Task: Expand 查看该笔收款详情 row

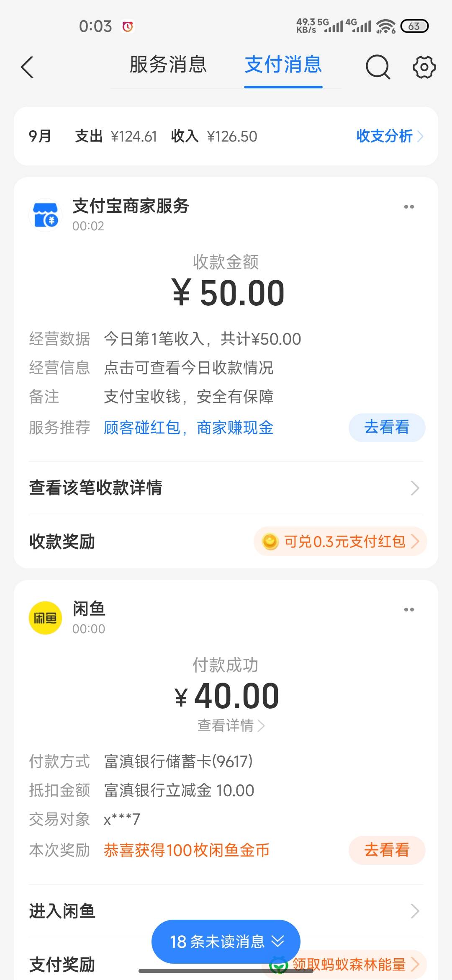Action: (x=226, y=488)
